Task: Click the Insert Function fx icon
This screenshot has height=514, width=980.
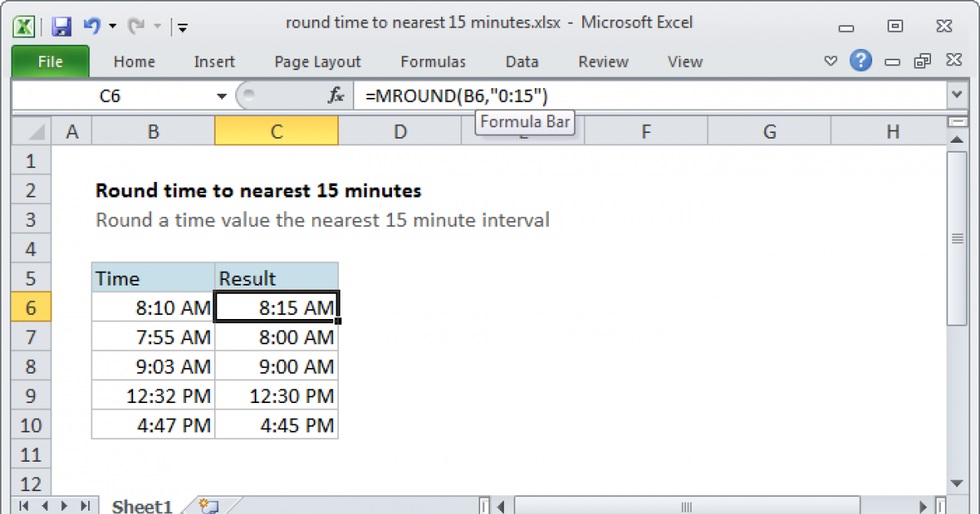Action: [336, 96]
